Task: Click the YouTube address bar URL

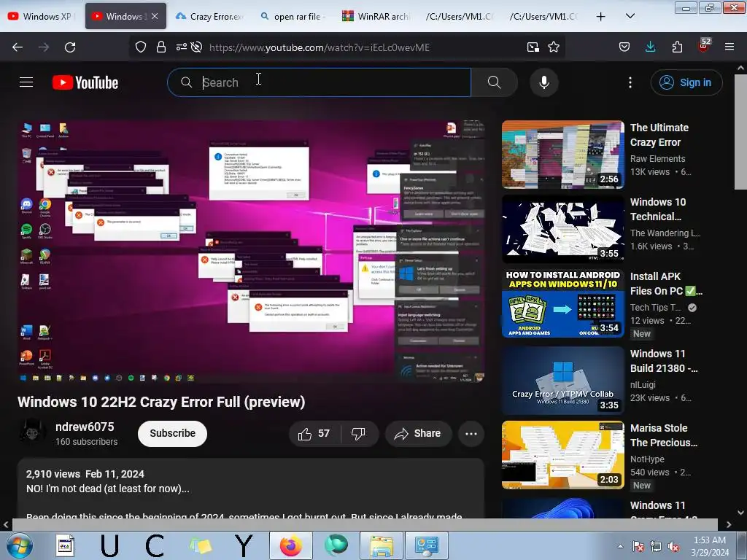Action: [320, 47]
